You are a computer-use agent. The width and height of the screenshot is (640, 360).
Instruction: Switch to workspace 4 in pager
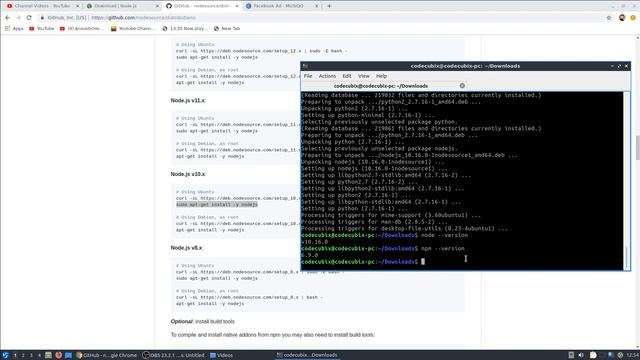(39, 355)
